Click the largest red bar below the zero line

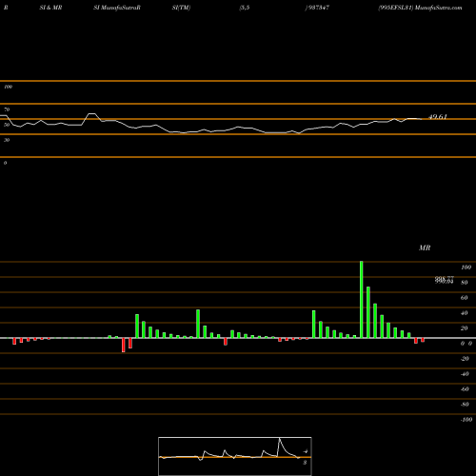[x=124, y=345]
